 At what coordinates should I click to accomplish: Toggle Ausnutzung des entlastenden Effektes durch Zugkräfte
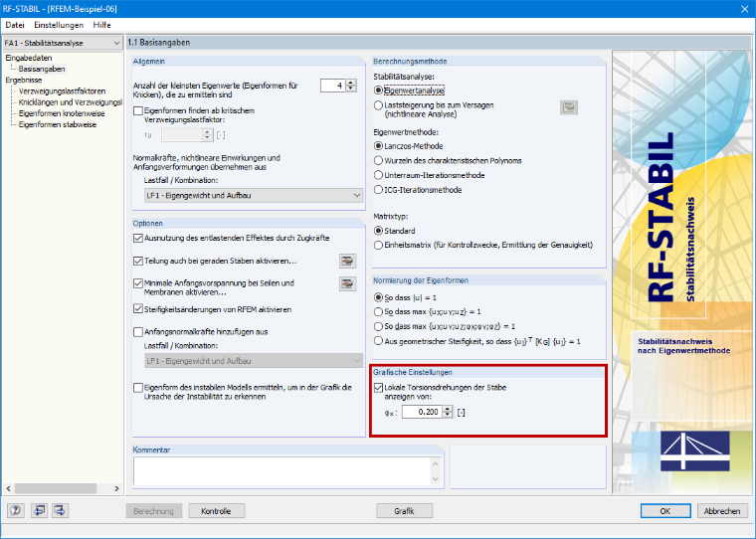tap(138, 238)
